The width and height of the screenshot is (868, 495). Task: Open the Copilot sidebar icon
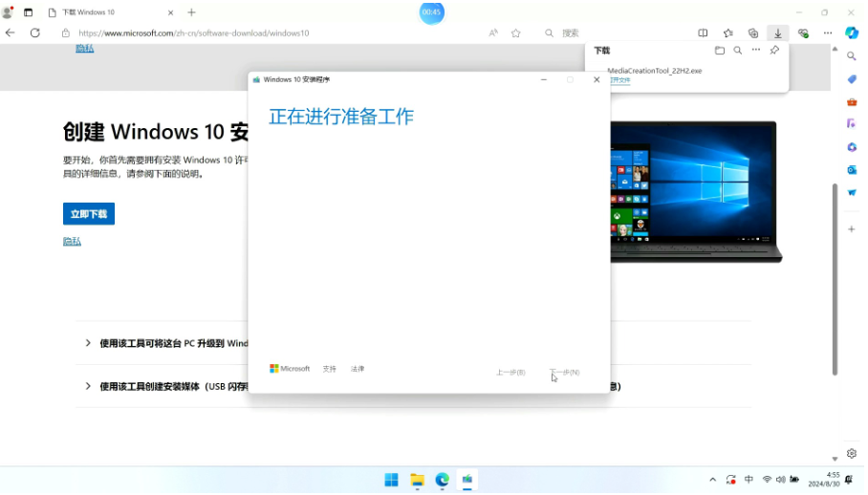pos(852,33)
